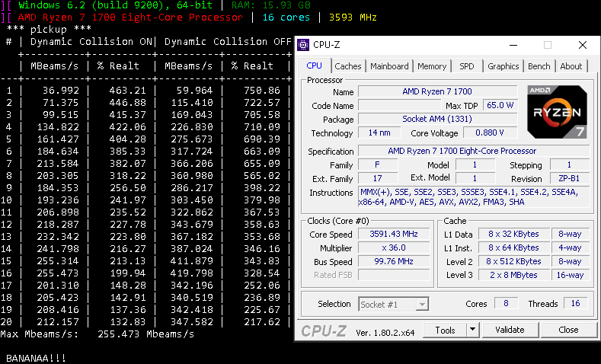Click the Cores count 8 field
Screen dimensions: 601x364
[x=506, y=304]
